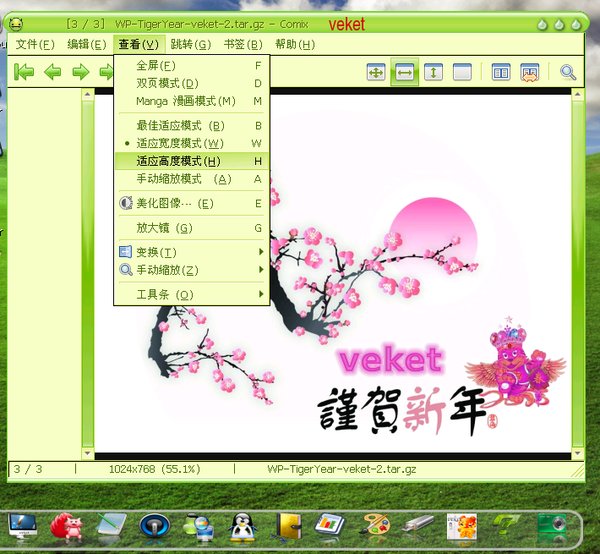Image resolution: width=600 pixels, height=554 pixels.
Task: Launch the paint palette dock icon
Action: point(374,526)
